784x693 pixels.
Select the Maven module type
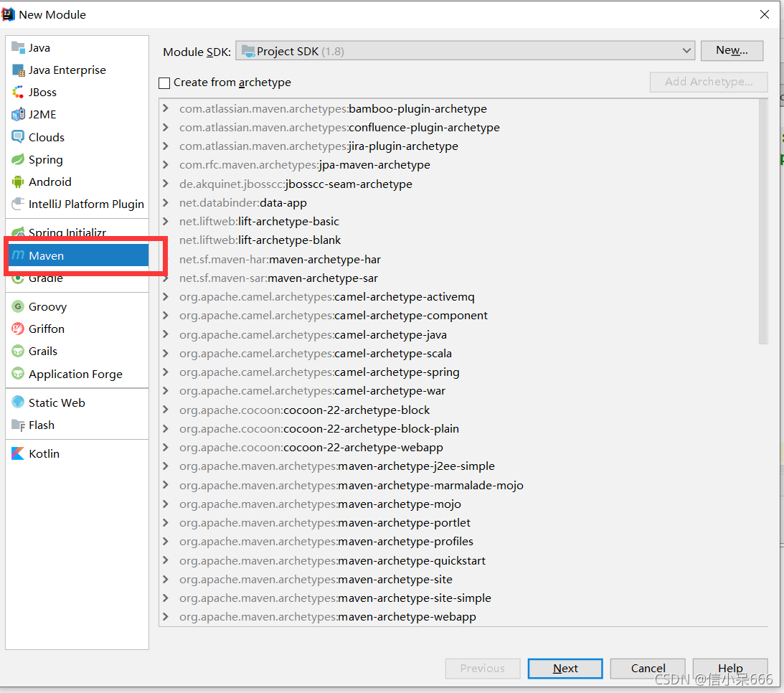tap(78, 255)
